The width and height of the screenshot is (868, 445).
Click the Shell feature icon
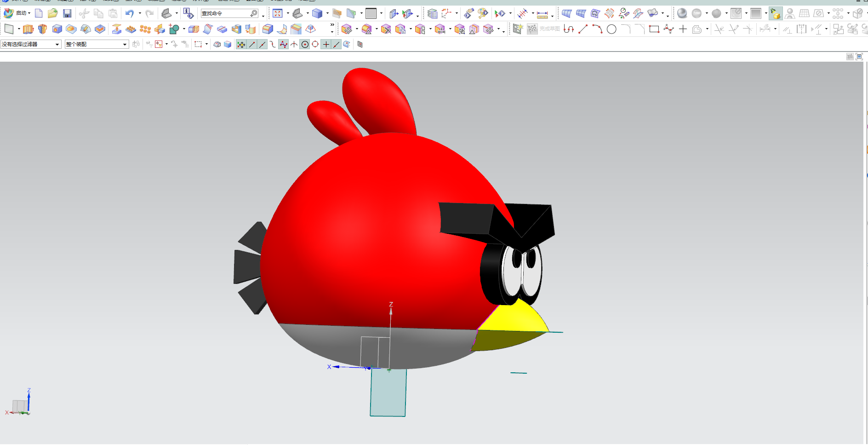tap(236, 29)
